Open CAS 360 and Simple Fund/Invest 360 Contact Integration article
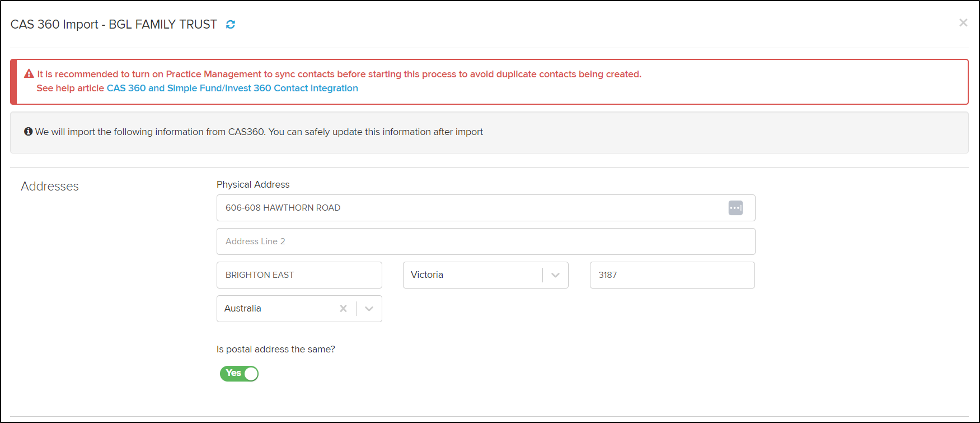 [x=232, y=88]
